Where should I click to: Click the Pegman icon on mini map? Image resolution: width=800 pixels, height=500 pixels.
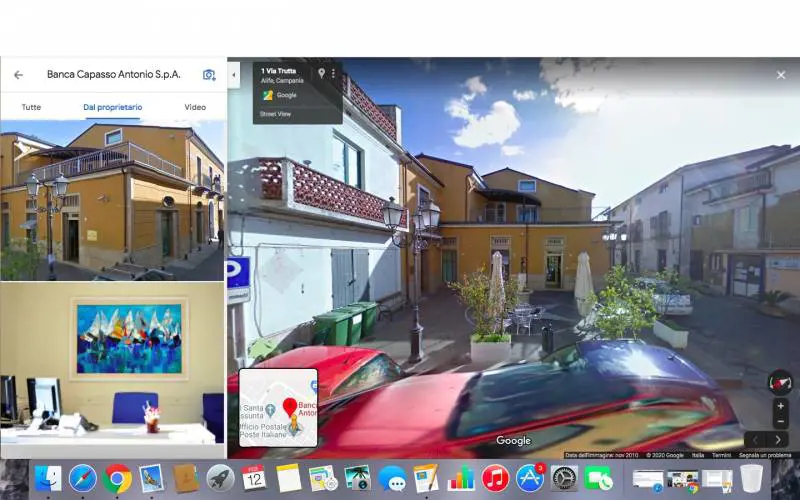(294, 426)
